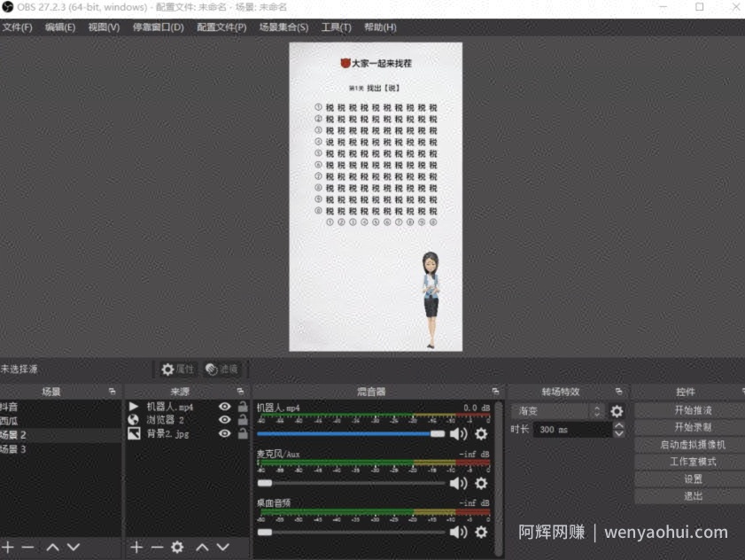Pop out the 来源 dock panel
The width and height of the screenshot is (745, 560).
tap(240, 392)
